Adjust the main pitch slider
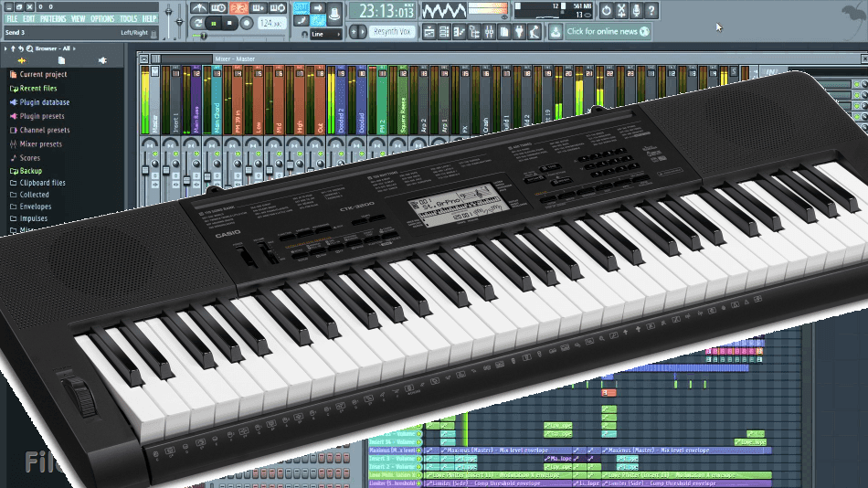This screenshot has width=868, height=488. tap(179, 20)
